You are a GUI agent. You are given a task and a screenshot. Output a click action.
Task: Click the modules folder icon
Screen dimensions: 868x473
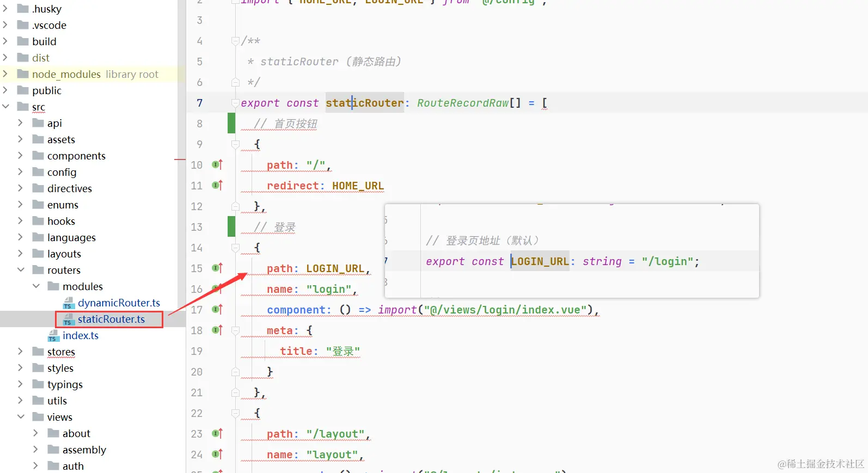(x=53, y=286)
